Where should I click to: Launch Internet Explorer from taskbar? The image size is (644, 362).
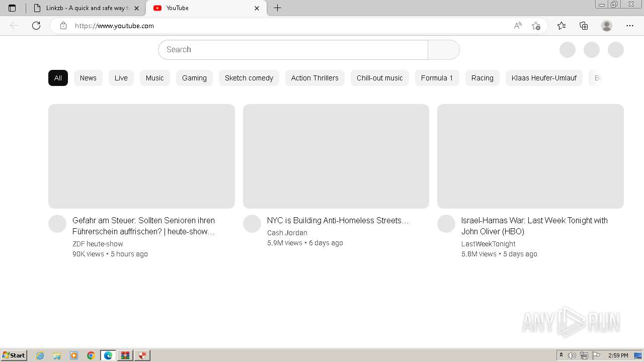click(x=40, y=355)
